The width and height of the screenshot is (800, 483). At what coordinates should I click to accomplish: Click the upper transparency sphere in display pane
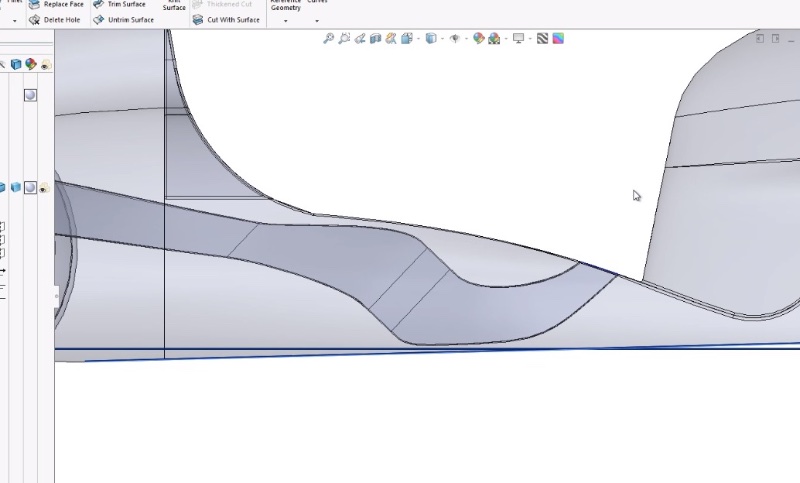pyautogui.click(x=30, y=95)
